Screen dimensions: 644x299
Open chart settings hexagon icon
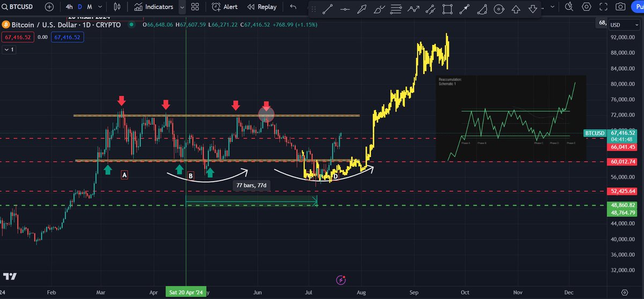click(x=587, y=7)
